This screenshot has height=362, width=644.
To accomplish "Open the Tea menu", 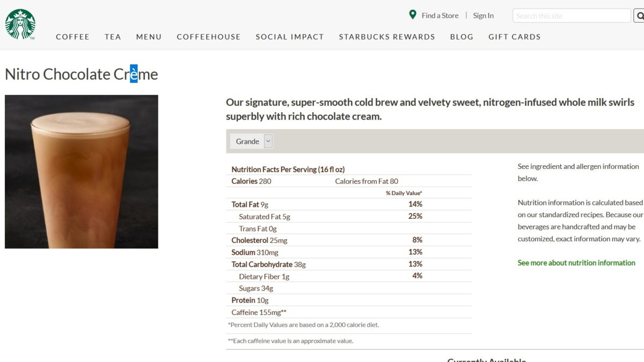I will point(113,37).
